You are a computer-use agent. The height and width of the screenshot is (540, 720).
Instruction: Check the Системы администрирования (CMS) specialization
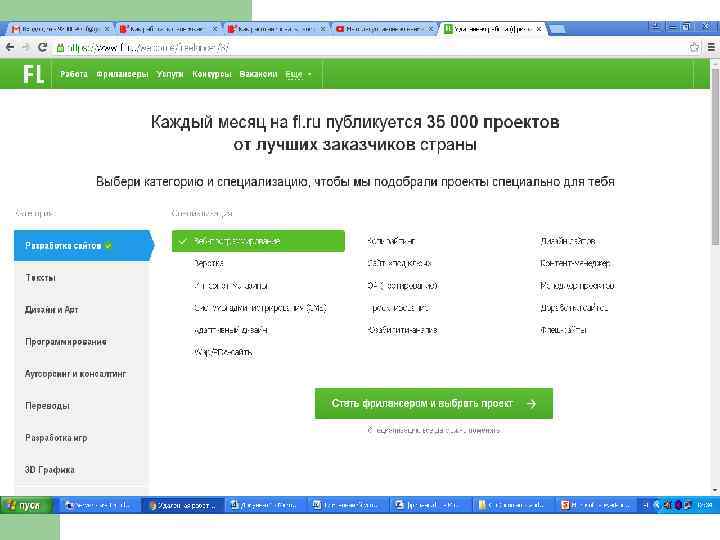click(x=260, y=308)
